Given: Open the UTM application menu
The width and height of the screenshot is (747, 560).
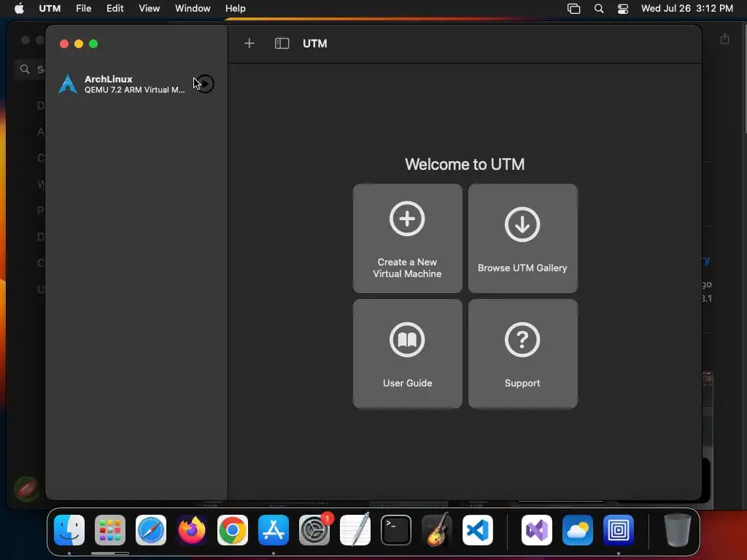Looking at the screenshot, I should [50, 8].
